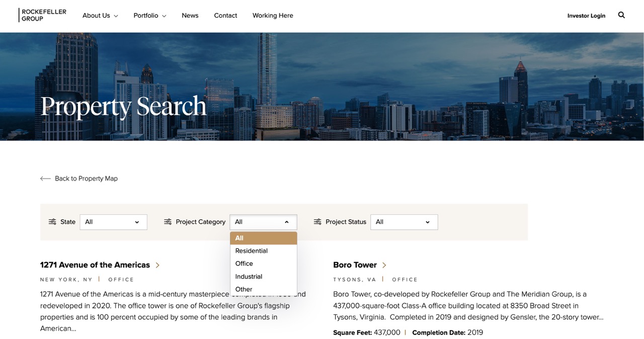Open 1271 Avenue of the Americas via its chevron
Screen dimensions: 644x339
(157, 265)
